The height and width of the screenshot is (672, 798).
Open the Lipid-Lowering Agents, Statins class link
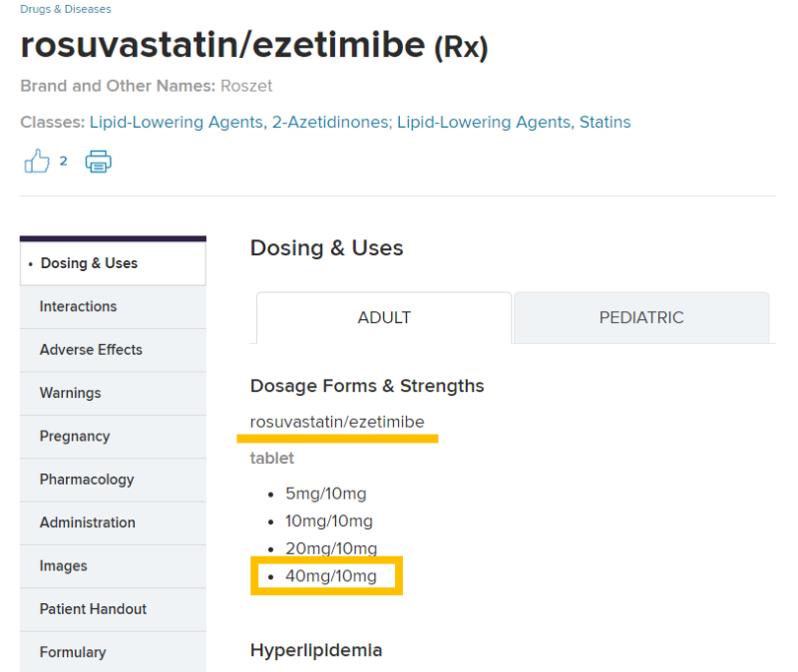click(x=514, y=123)
